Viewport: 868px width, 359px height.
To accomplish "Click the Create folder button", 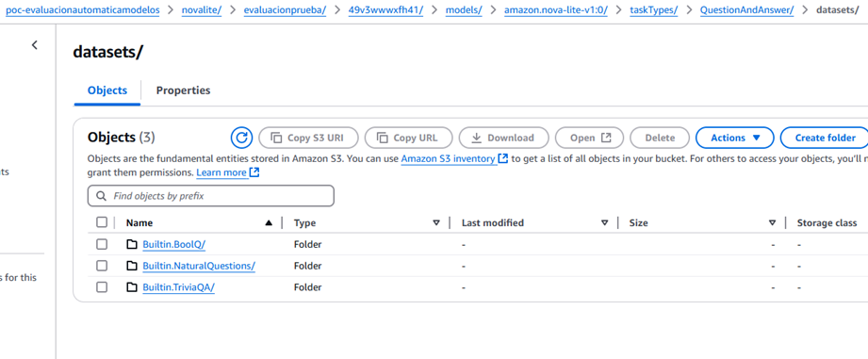I will (x=825, y=138).
